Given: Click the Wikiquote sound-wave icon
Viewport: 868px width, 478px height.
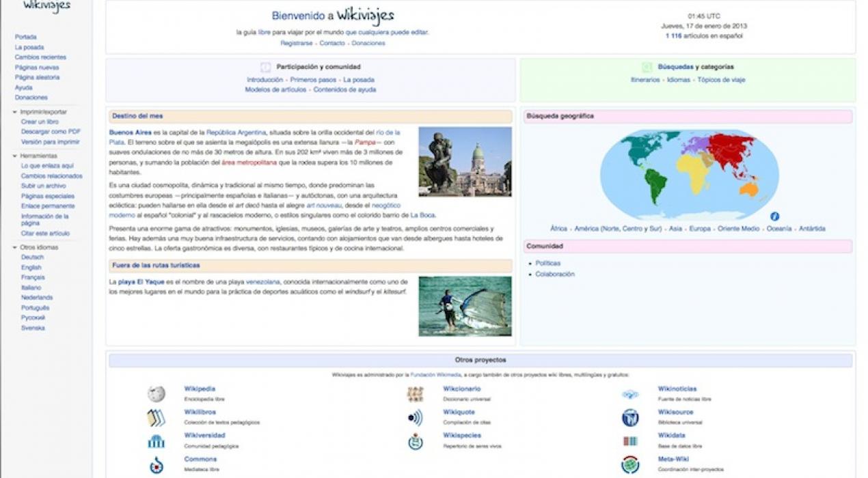Looking at the screenshot, I should [415, 418].
